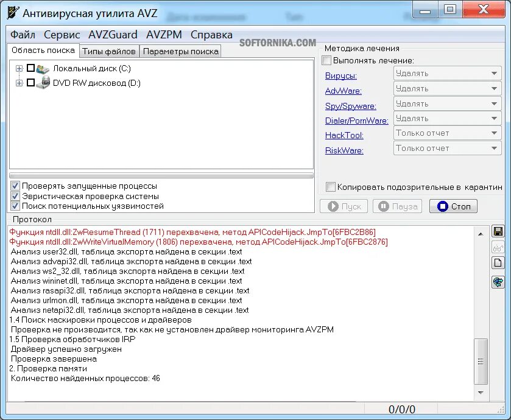
Task: Clear the protocol with the blank page icon
Action: point(498,262)
